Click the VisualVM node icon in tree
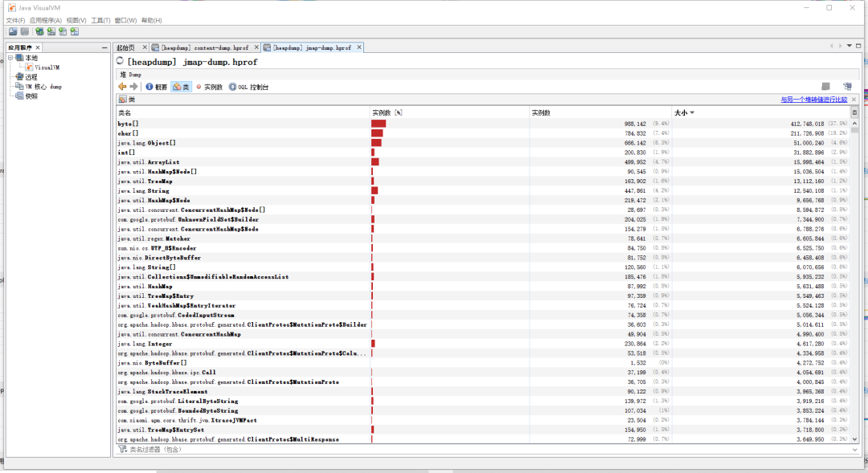Viewport: 868px width, 473px height. (29, 67)
